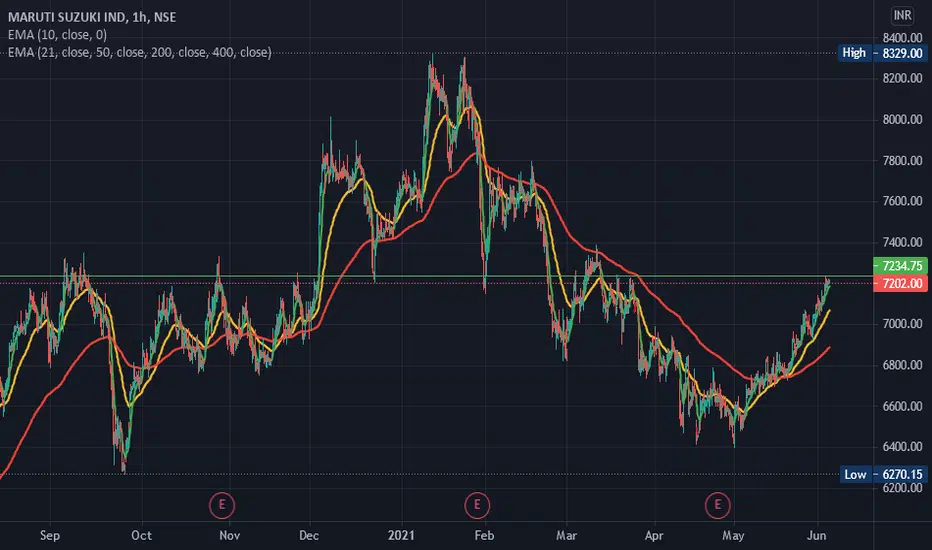The width and height of the screenshot is (932, 550).
Task: Click the earnings marker below November
Action: 222,505
